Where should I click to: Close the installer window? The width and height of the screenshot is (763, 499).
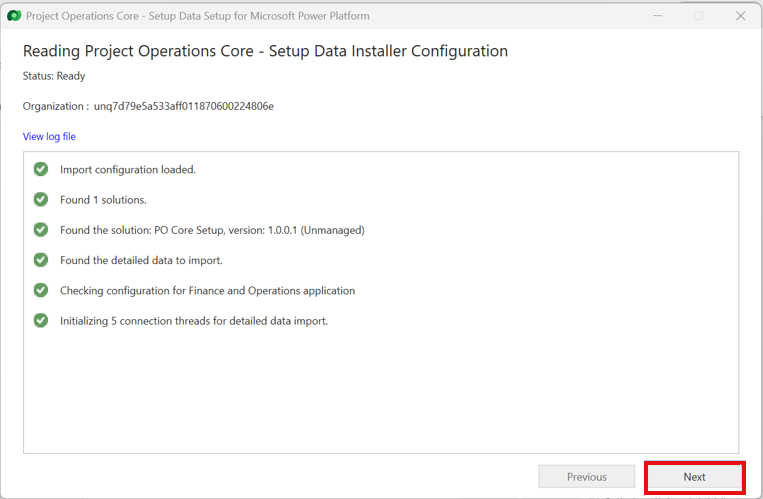(741, 16)
